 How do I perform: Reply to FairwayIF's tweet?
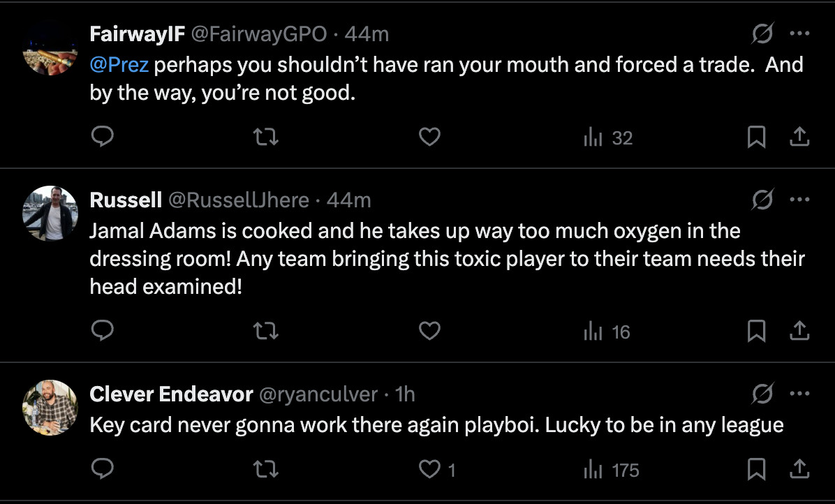point(103,138)
